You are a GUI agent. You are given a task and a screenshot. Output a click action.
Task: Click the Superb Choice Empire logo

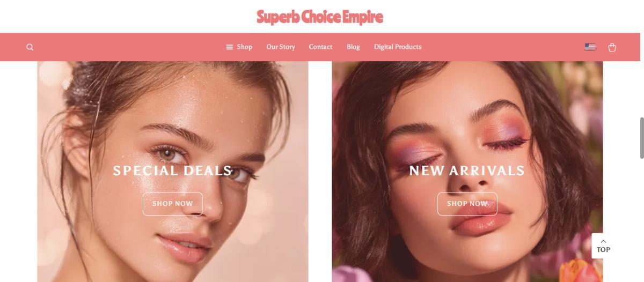tap(320, 17)
